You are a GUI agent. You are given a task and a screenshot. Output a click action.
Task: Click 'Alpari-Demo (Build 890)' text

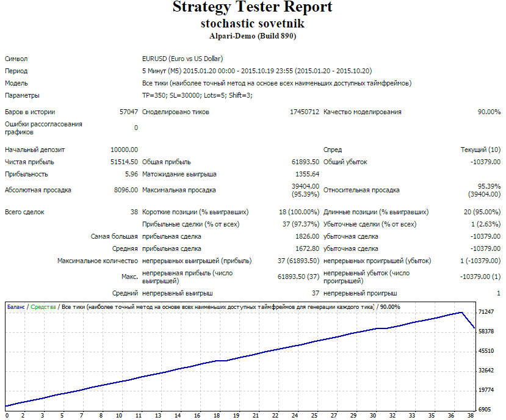(x=252, y=36)
